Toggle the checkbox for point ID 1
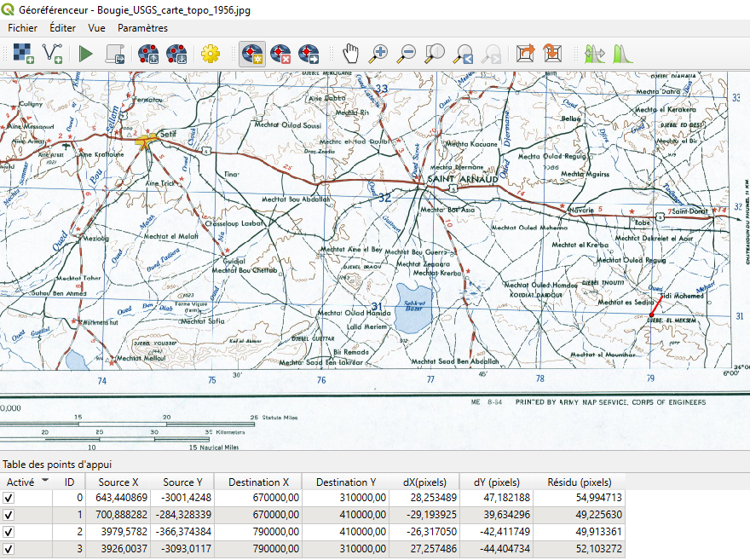 tap(9, 515)
